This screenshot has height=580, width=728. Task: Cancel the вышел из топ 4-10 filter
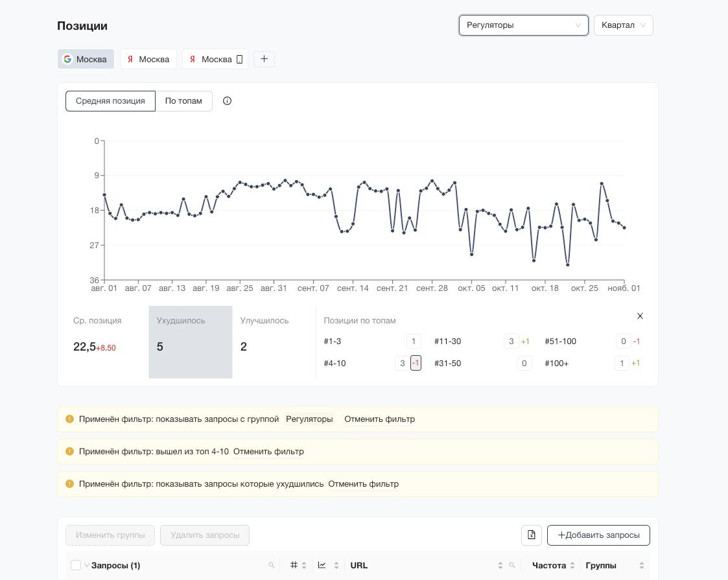(268, 452)
